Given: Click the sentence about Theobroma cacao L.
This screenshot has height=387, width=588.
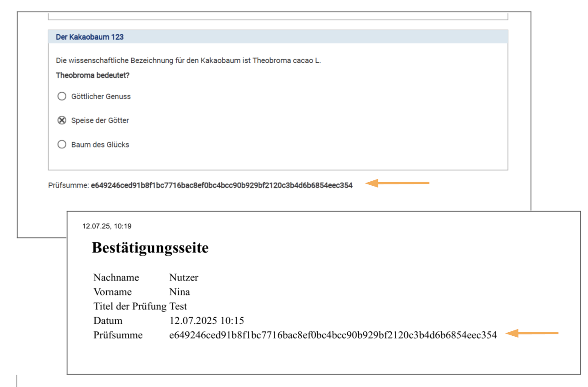Looking at the screenshot, I should click(188, 61).
